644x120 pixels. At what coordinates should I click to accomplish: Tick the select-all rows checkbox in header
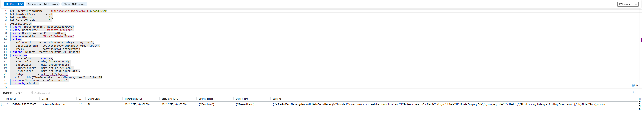click(3, 99)
